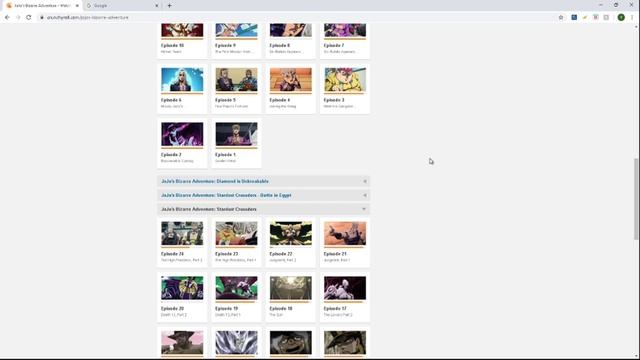Click the Diamond is Unbreakable arrow
The width and height of the screenshot is (640, 360).
(364, 181)
